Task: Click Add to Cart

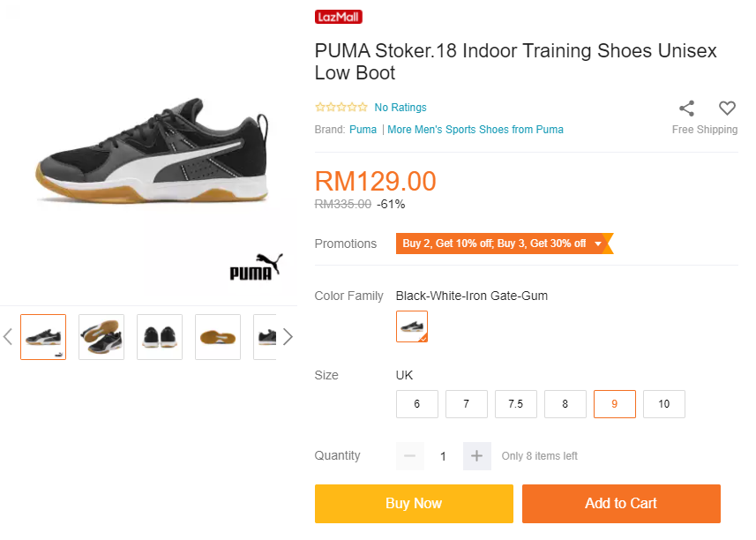Action: 621,503
